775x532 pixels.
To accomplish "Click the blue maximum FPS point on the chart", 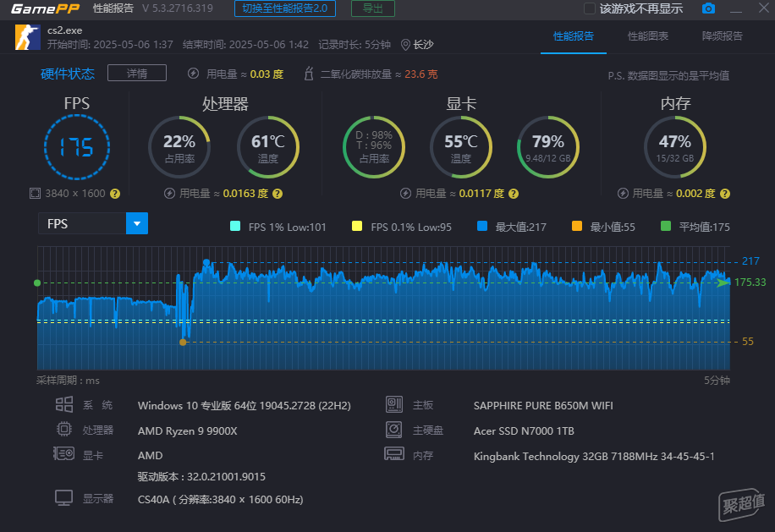I will click(206, 262).
